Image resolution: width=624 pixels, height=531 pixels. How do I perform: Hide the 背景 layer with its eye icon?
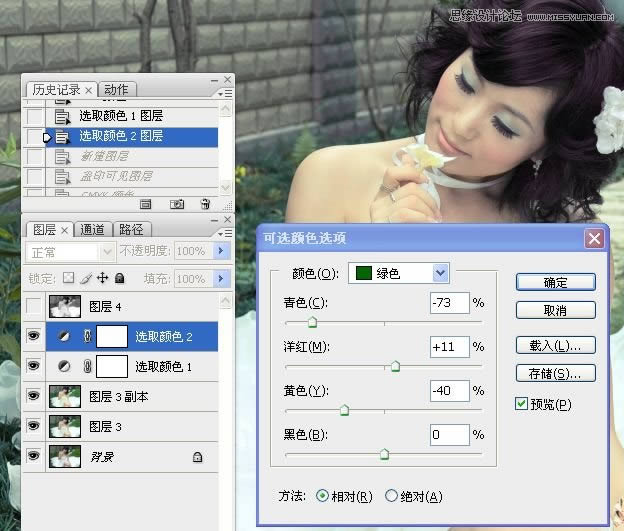click(33, 456)
